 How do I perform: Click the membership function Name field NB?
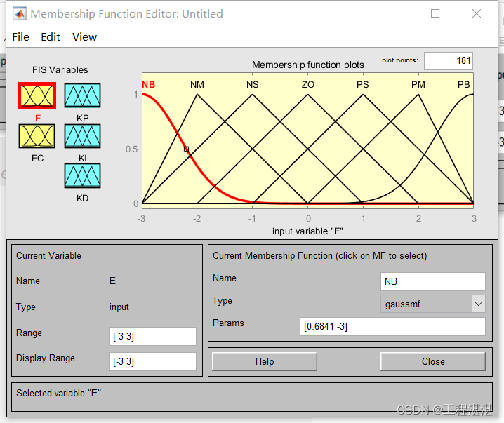click(x=432, y=281)
